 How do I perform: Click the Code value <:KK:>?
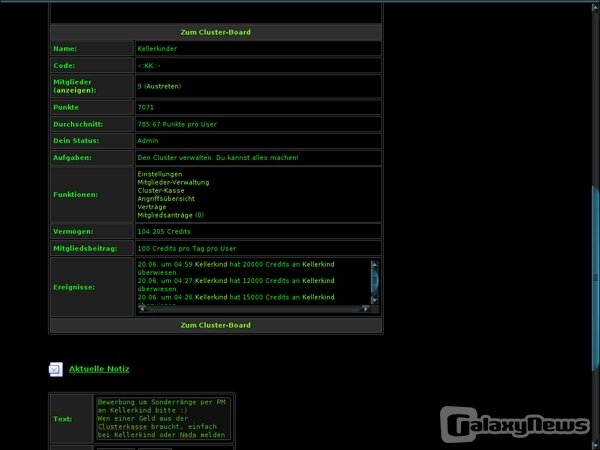(149, 66)
